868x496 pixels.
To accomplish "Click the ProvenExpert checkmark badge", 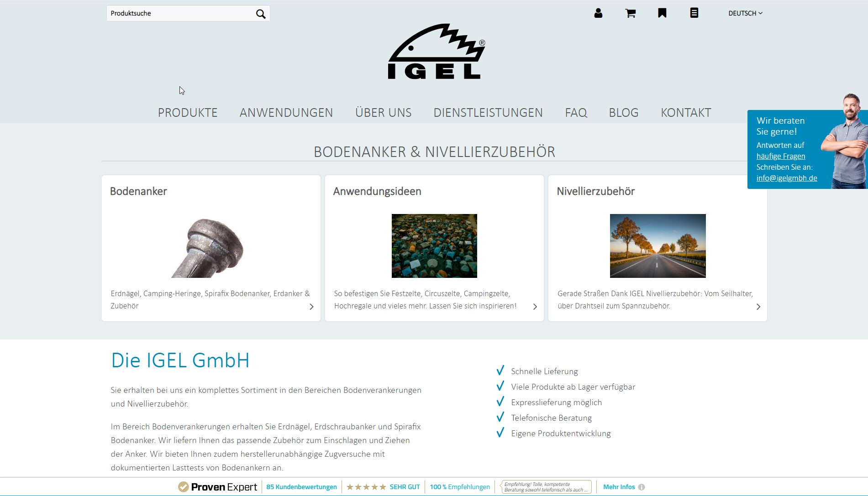I will coord(183,487).
